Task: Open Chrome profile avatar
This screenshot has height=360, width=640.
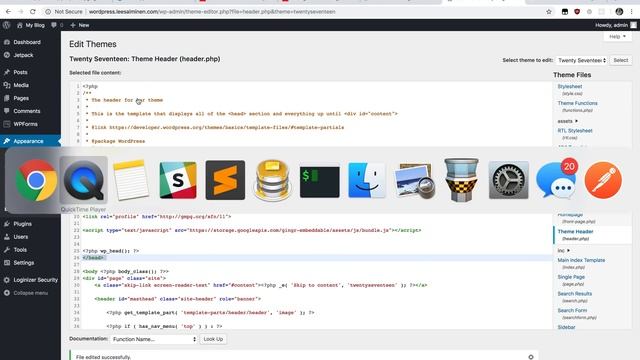Action: click(x=619, y=12)
